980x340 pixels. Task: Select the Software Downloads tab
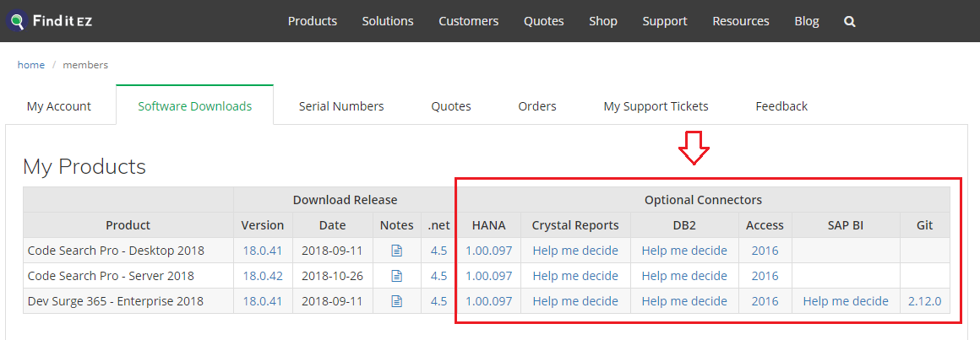[195, 106]
